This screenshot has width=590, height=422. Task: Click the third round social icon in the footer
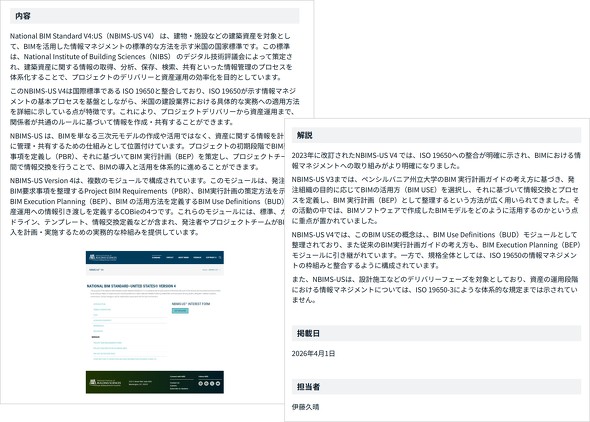(212, 383)
